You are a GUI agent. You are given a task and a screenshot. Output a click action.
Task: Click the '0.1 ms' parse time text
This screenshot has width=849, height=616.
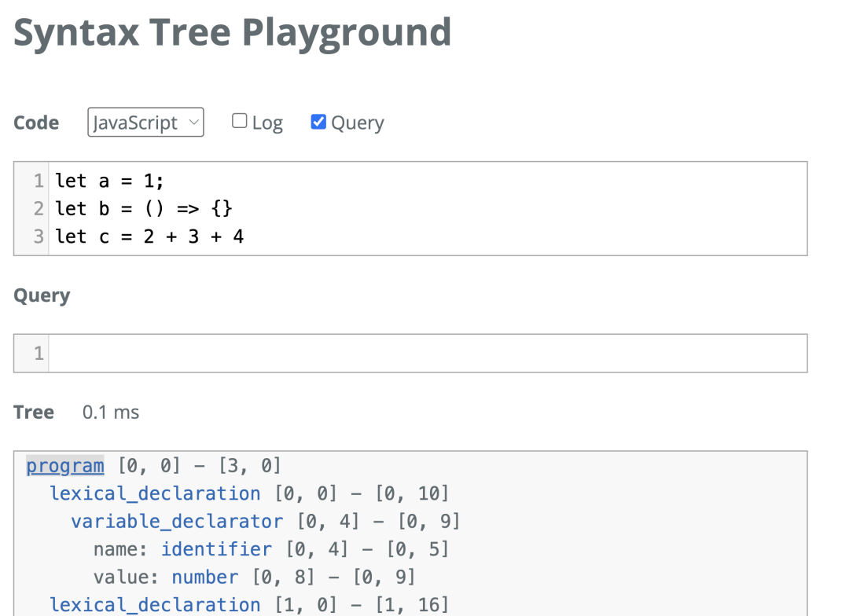111,412
